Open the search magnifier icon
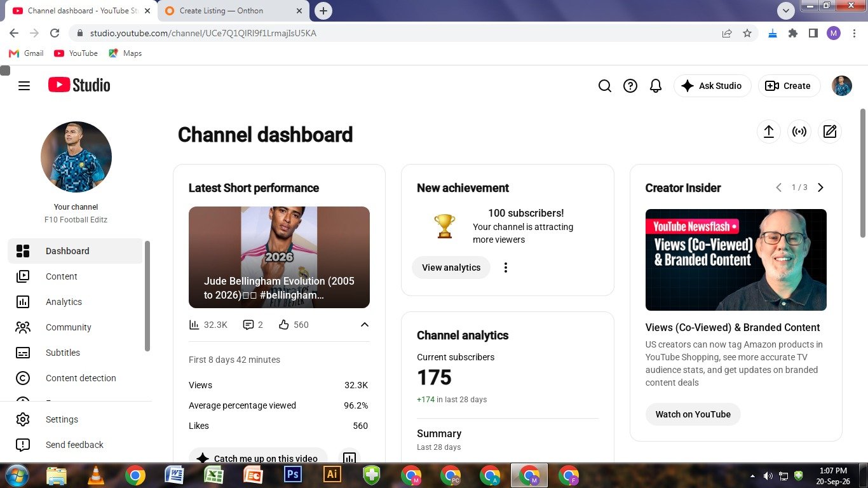Image resolution: width=868 pixels, height=488 pixels. pos(605,86)
